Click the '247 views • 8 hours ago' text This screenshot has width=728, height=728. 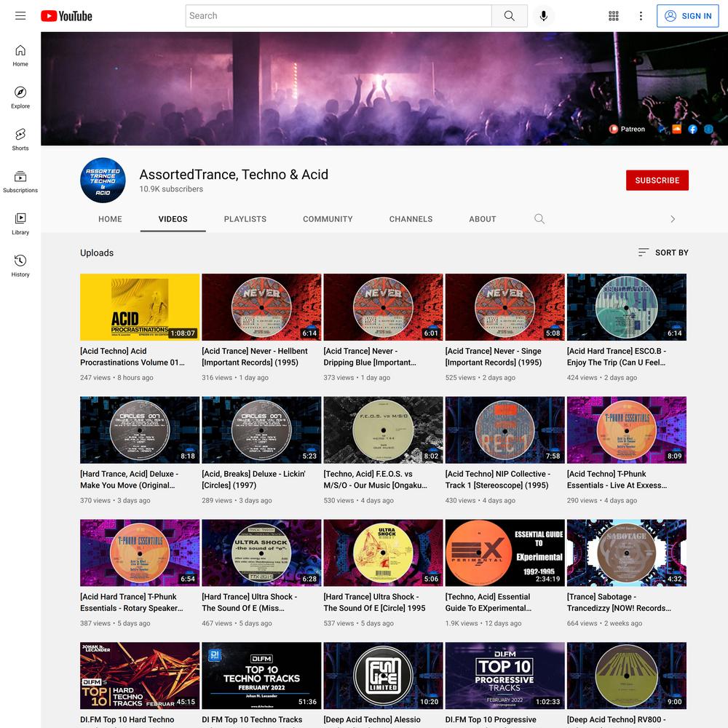click(x=116, y=377)
